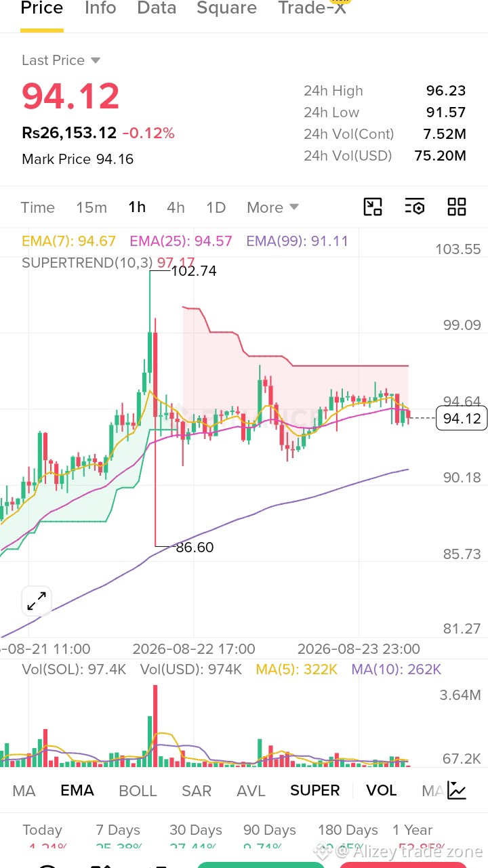The image size is (488, 868).
Task: Open the Price tab
Action: click(x=42, y=9)
